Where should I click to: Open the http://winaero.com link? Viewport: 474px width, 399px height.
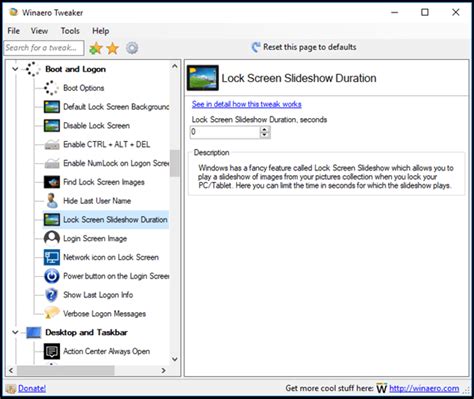[424, 388]
